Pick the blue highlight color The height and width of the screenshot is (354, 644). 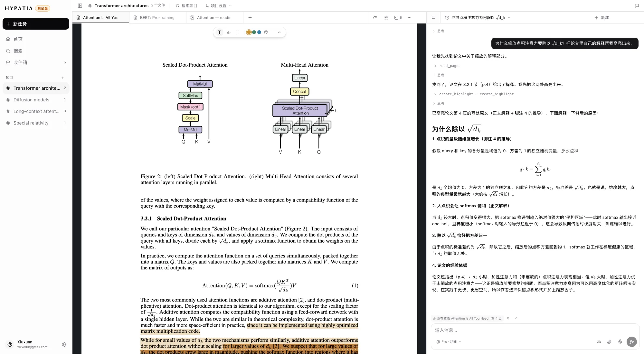tap(259, 32)
